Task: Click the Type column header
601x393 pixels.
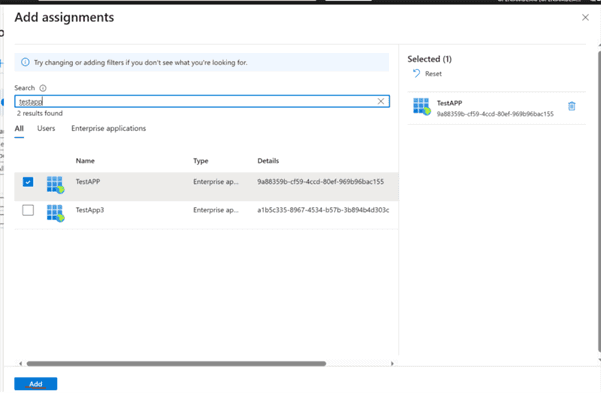Action: pyautogui.click(x=200, y=161)
